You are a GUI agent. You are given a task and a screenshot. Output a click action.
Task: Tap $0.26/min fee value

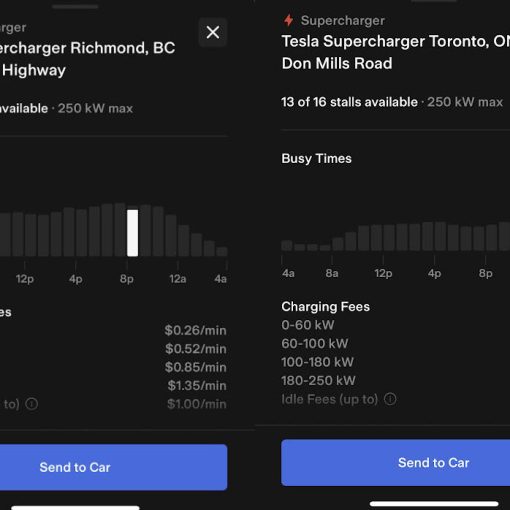coord(195,330)
